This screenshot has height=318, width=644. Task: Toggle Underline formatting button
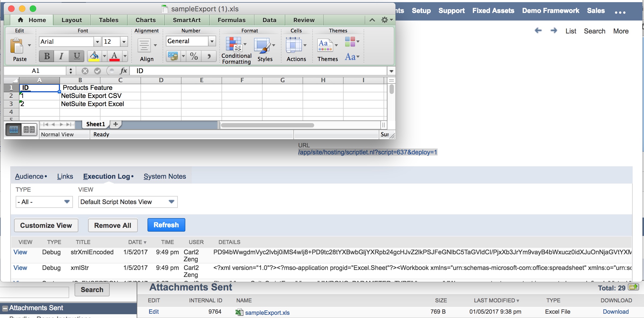[x=77, y=56]
